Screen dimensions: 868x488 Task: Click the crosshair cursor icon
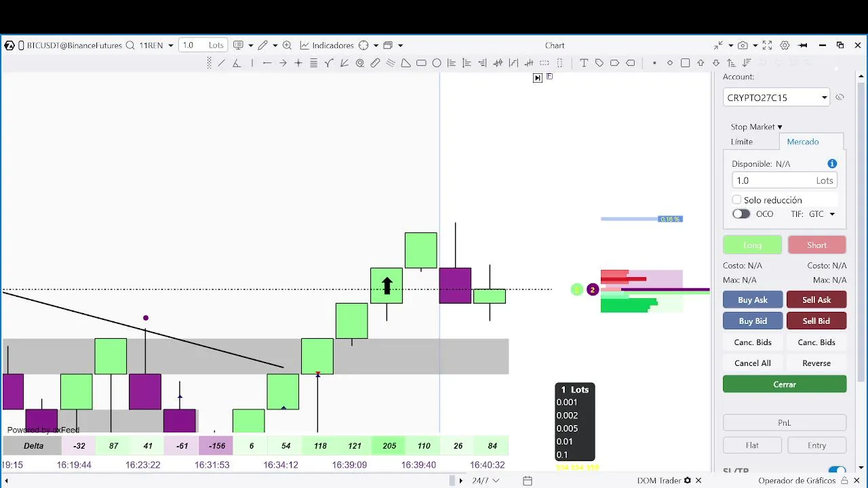tap(363, 45)
